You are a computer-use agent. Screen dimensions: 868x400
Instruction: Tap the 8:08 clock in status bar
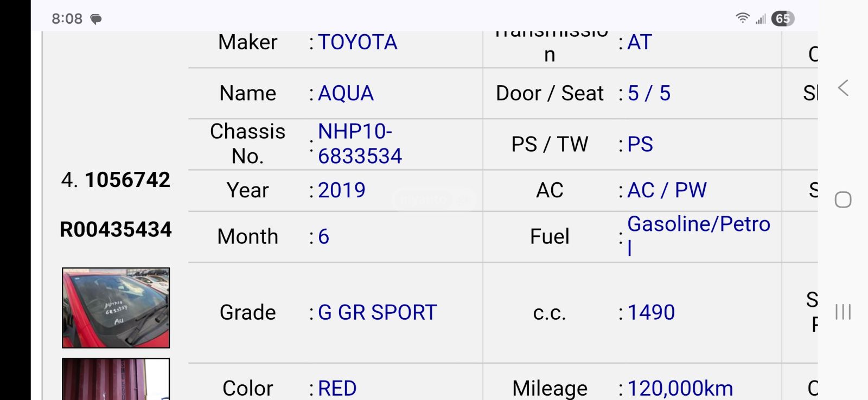tap(67, 18)
